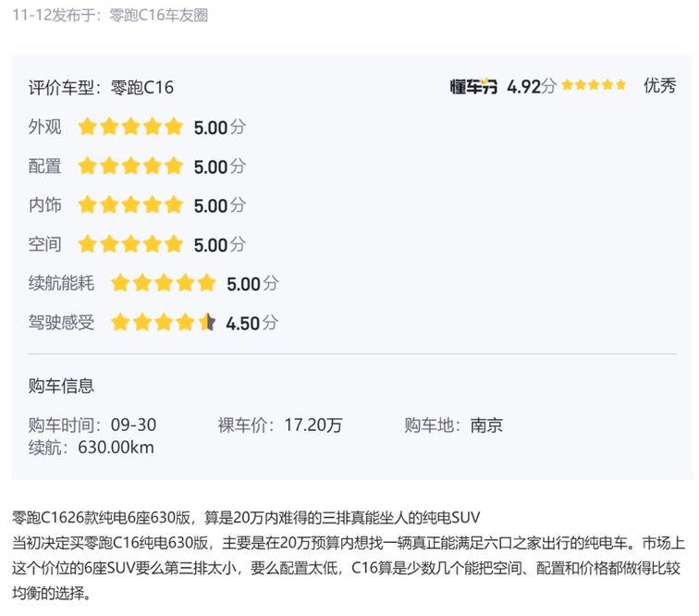The height and width of the screenshot is (616, 699).
Task: Click the 购车地 南京 text
Action: tap(453, 425)
